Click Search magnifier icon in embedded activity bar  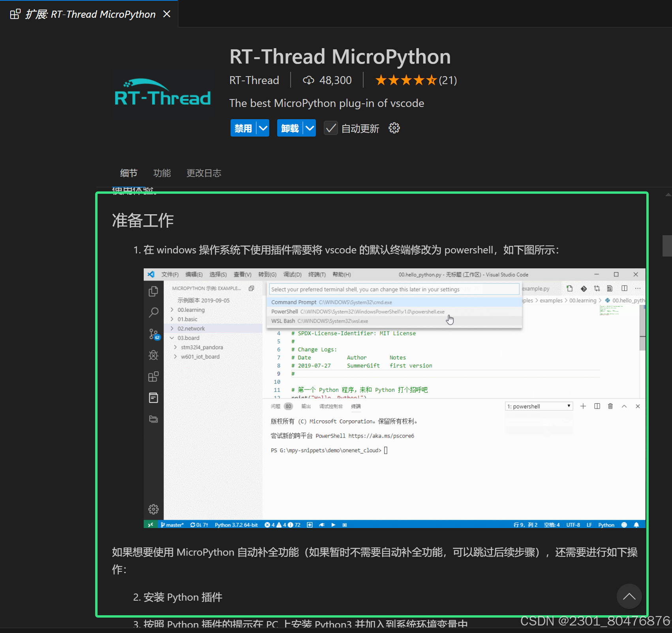click(154, 313)
